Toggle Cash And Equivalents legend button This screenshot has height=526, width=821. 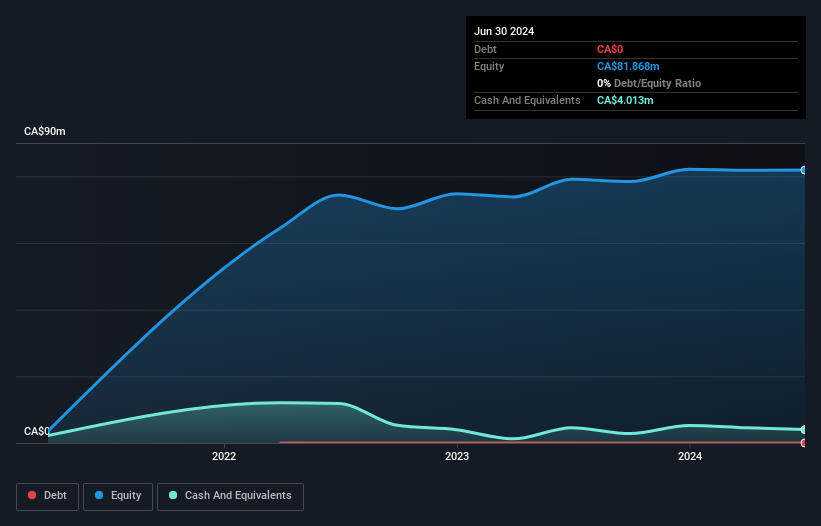(x=230, y=496)
